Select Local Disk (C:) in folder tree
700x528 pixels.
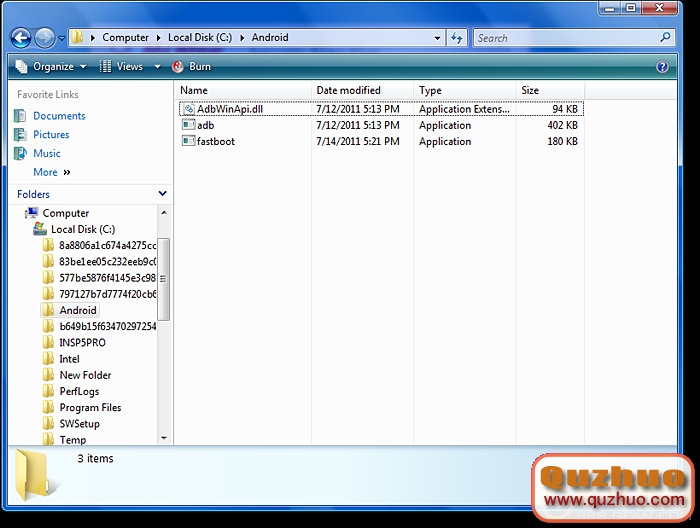click(83, 229)
